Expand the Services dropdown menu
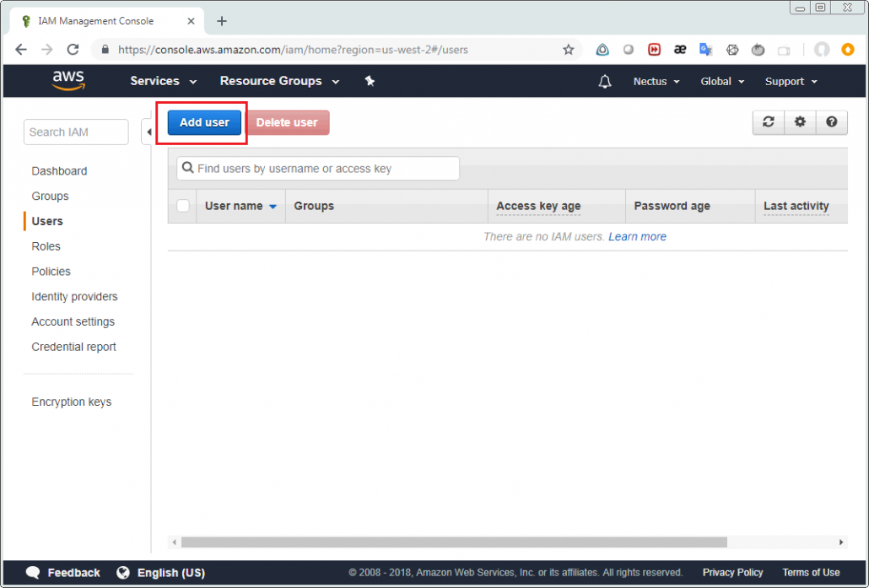The width and height of the screenshot is (869, 588). [163, 81]
